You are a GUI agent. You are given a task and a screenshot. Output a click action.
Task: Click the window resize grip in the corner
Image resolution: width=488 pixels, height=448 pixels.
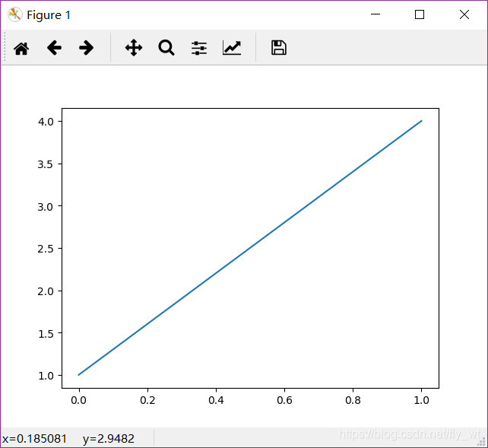click(x=482, y=441)
